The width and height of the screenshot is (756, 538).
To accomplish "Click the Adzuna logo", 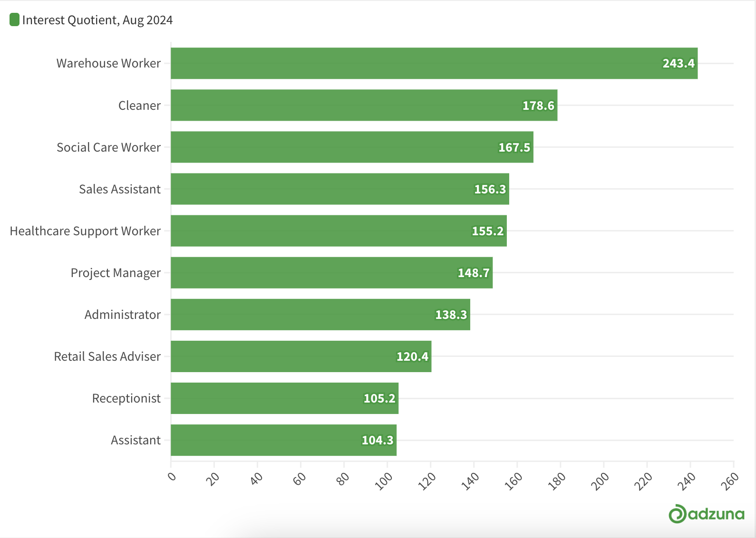I will [706, 514].
